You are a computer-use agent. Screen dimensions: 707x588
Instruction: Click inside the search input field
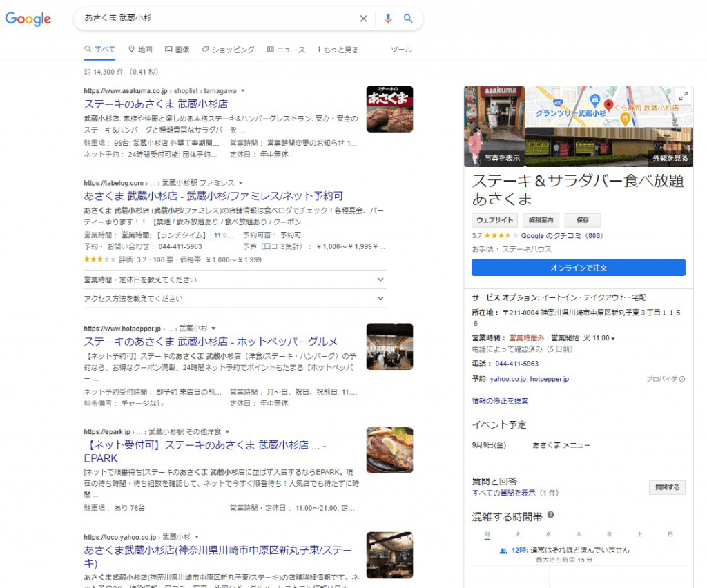point(214,19)
